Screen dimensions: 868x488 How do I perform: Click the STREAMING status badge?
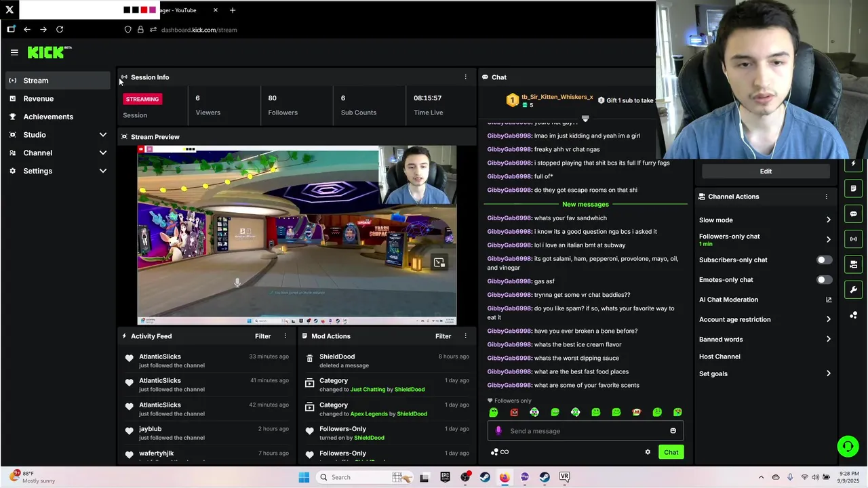pos(142,99)
